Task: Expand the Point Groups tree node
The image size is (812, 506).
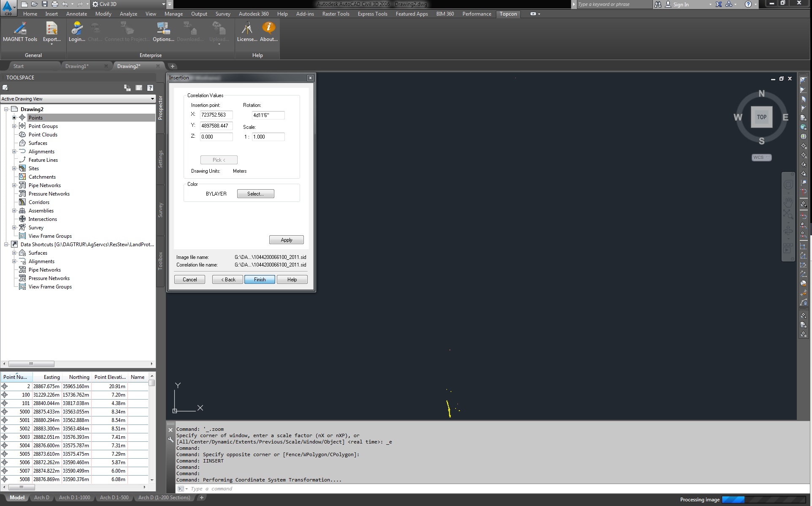Action: pyautogui.click(x=14, y=126)
